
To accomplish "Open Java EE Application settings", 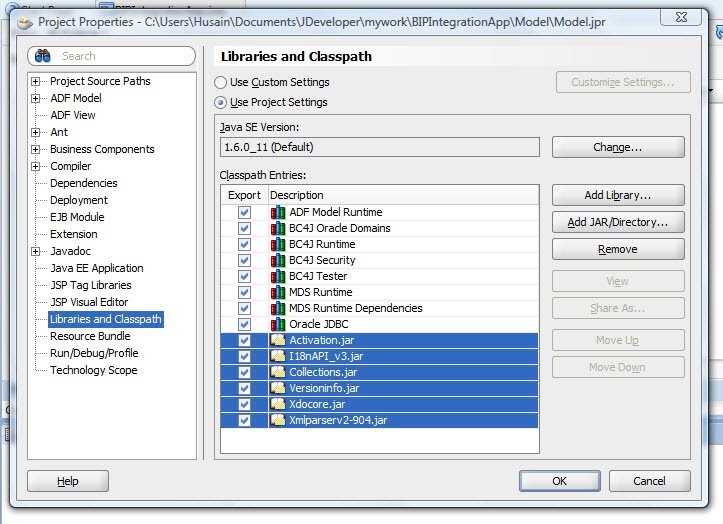I will (x=97, y=268).
